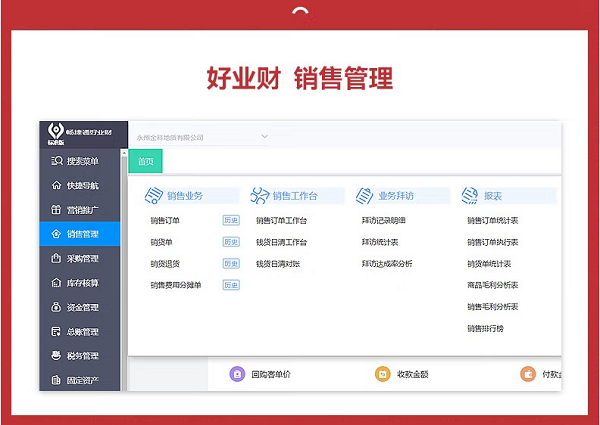Click the 销售工作台 section icon
600x425 pixels.
pos(260,195)
